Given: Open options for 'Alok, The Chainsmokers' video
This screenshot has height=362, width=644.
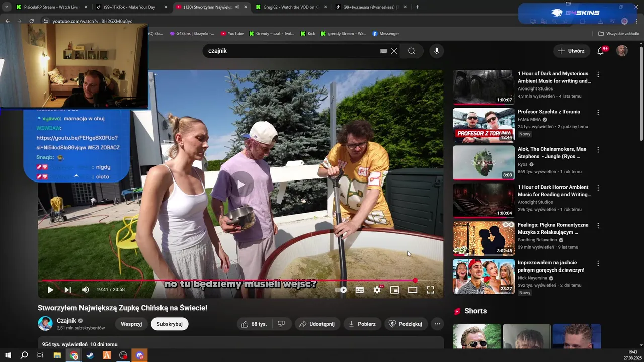Looking at the screenshot, I should (598, 150).
